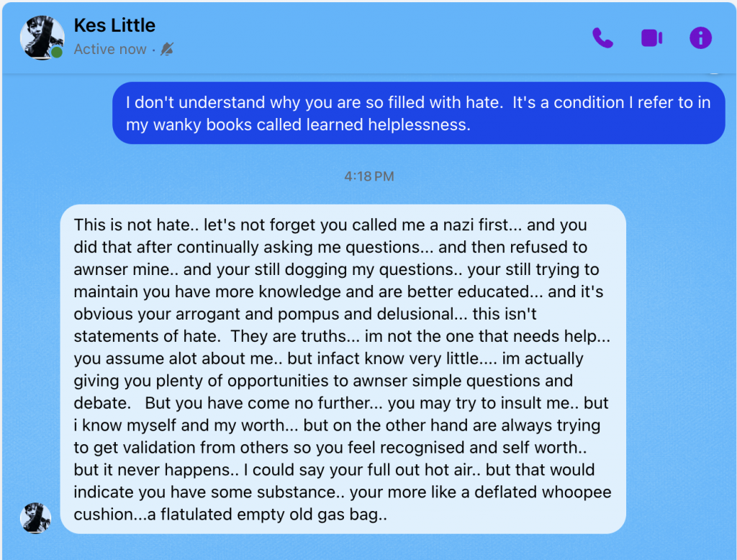This screenshot has height=560, width=737.
Task: Click the partial read receipt above the sent message
Action: coord(713,73)
